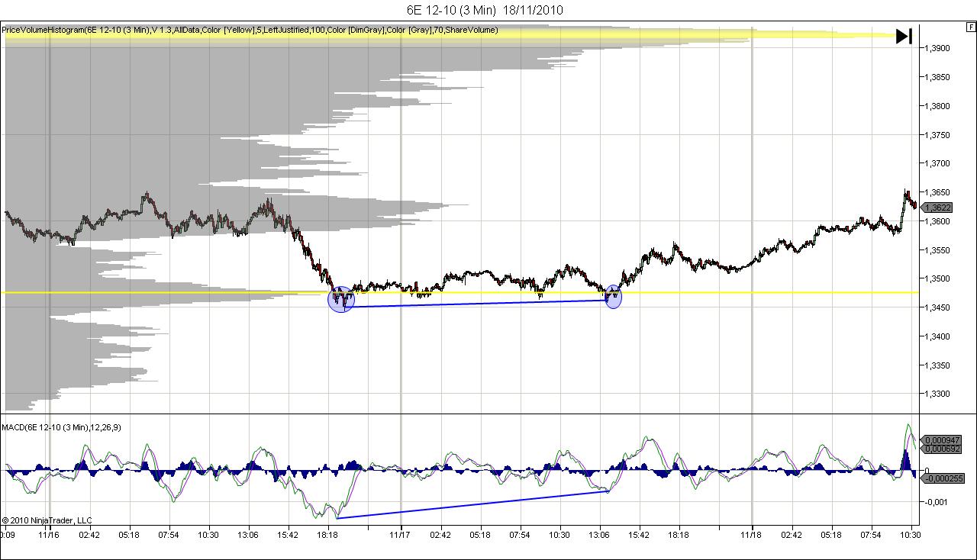Click price axis label 1,3700
The image size is (977, 560).
click(x=938, y=163)
